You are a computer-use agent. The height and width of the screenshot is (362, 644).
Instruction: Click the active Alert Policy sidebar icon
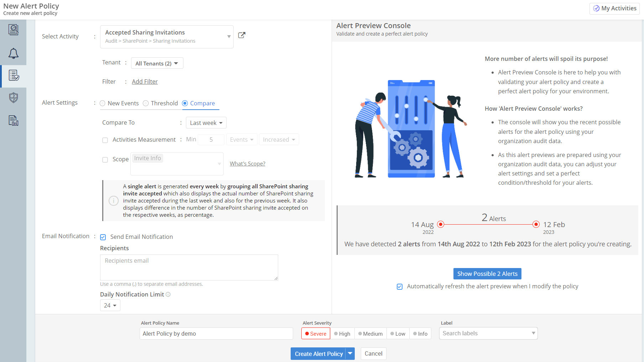click(13, 76)
